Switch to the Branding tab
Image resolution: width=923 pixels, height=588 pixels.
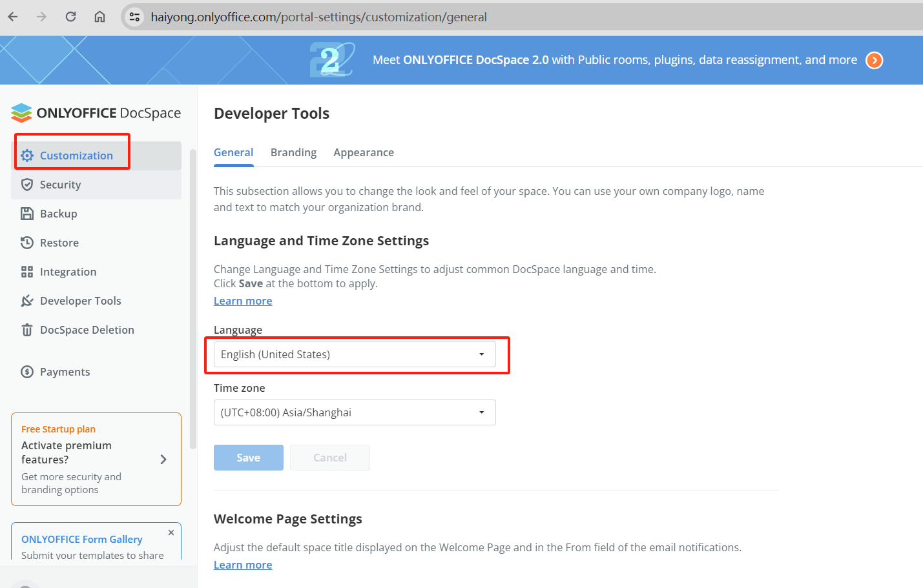(x=293, y=152)
